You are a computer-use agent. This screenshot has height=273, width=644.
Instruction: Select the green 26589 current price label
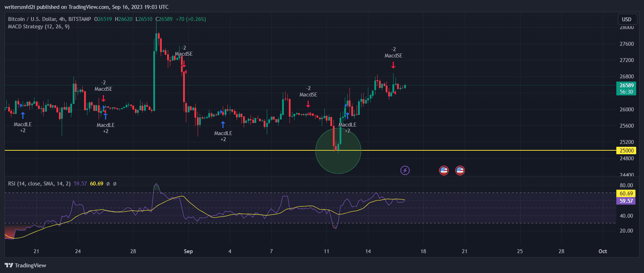click(x=626, y=85)
